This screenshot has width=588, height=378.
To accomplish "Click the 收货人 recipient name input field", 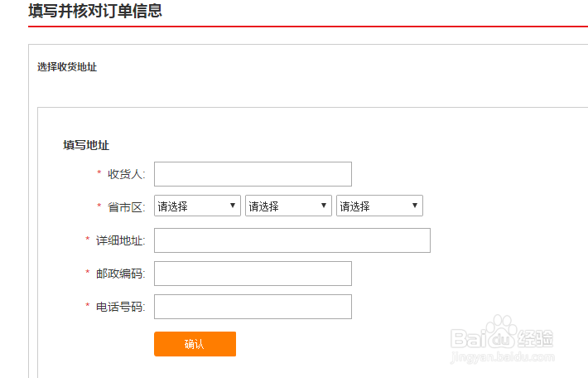I will point(253,174).
